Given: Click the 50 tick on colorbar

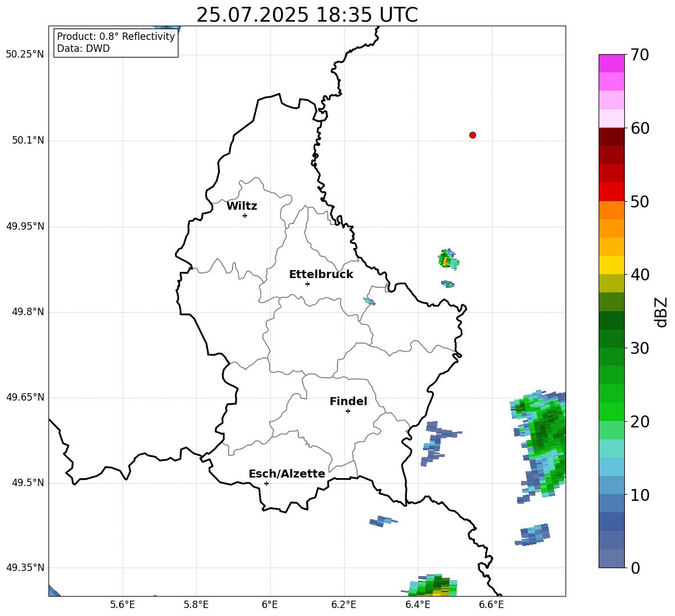Looking at the screenshot, I should click(x=640, y=201).
